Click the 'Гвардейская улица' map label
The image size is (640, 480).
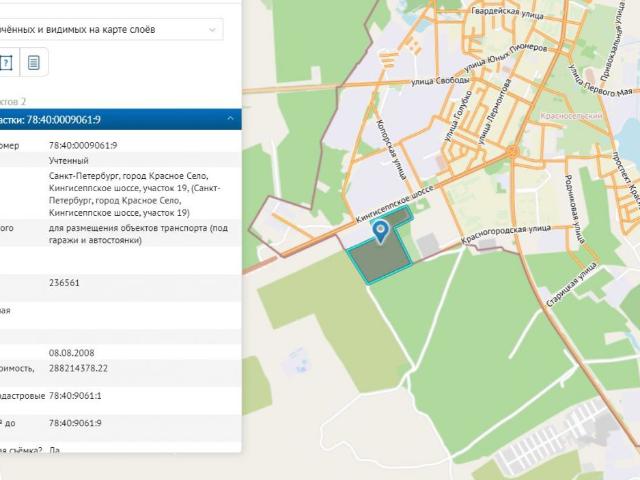tap(507, 13)
